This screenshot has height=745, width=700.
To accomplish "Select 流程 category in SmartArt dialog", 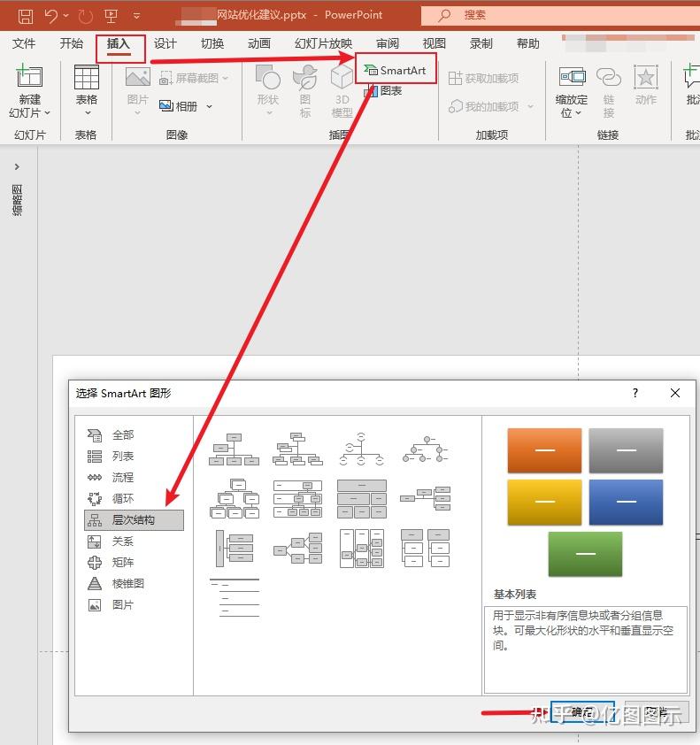I will (123, 477).
